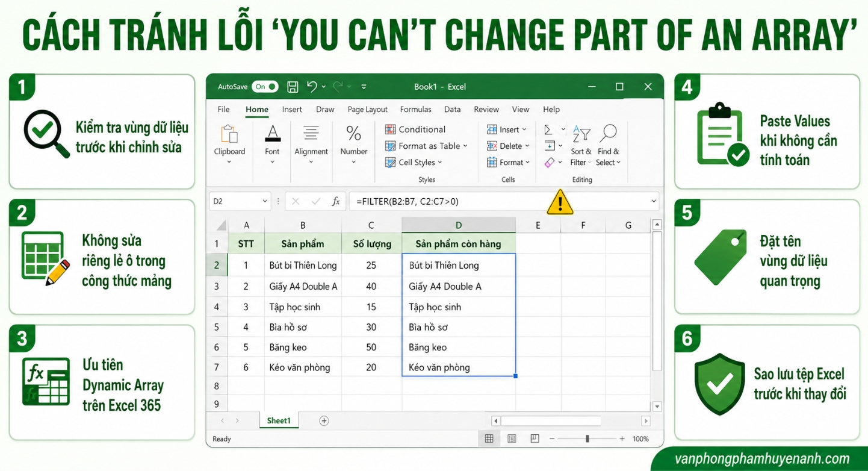Switch to Normal view icon
This screenshot has height=471, width=868.
[x=489, y=438]
